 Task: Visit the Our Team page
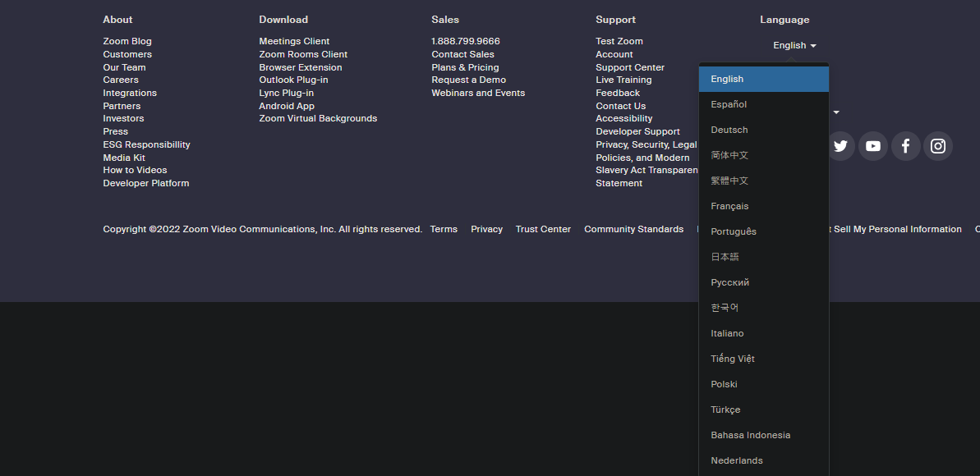point(124,67)
